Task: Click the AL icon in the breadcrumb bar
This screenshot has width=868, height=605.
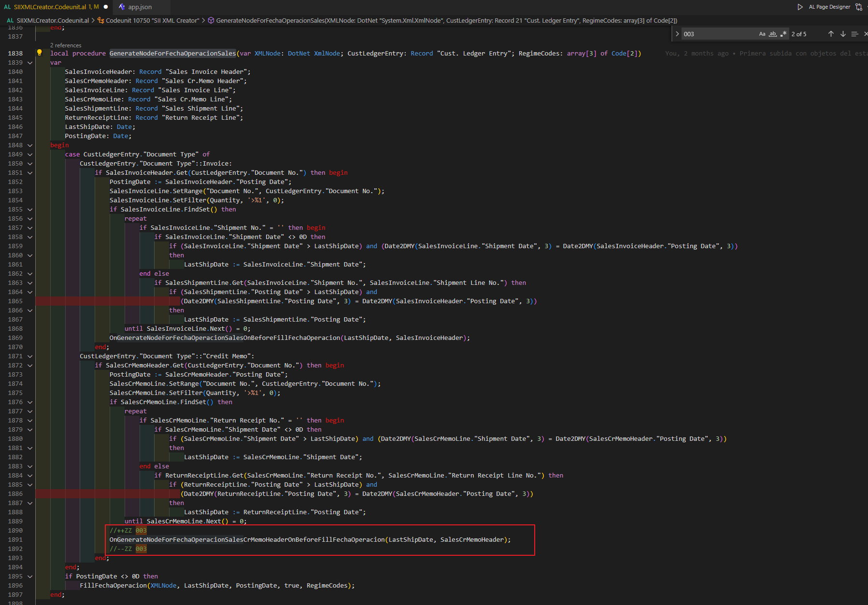Action: tap(10, 20)
